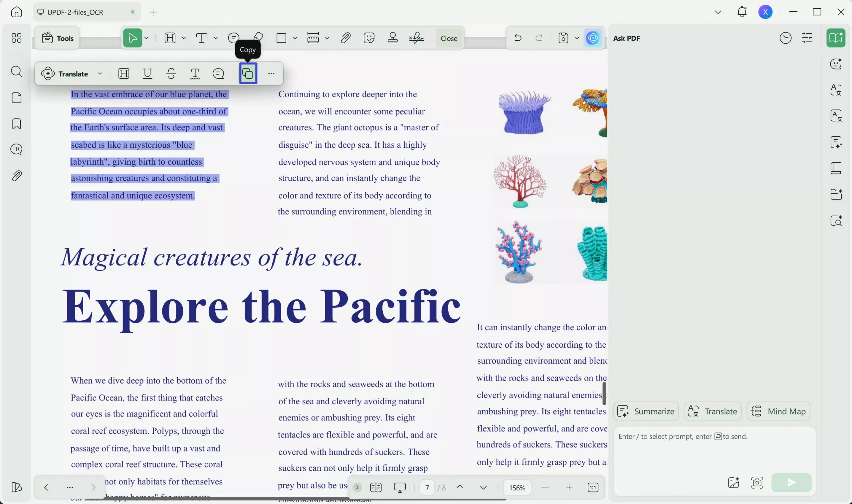Screen dimensions: 852x504
Task: Switch to UPDF-2-files_OCR tab
Action: click(x=76, y=12)
